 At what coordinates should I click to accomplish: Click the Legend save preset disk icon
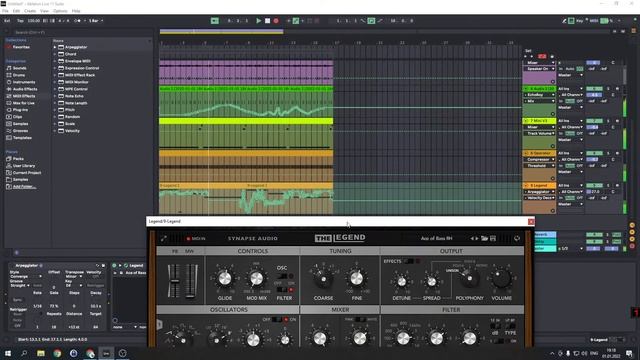(x=493, y=238)
